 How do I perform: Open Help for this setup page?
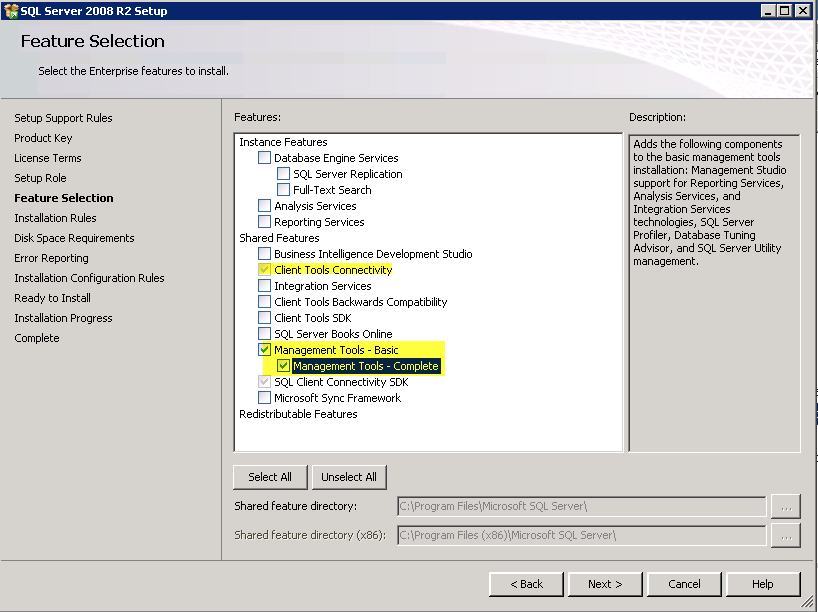click(x=763, y=584)
